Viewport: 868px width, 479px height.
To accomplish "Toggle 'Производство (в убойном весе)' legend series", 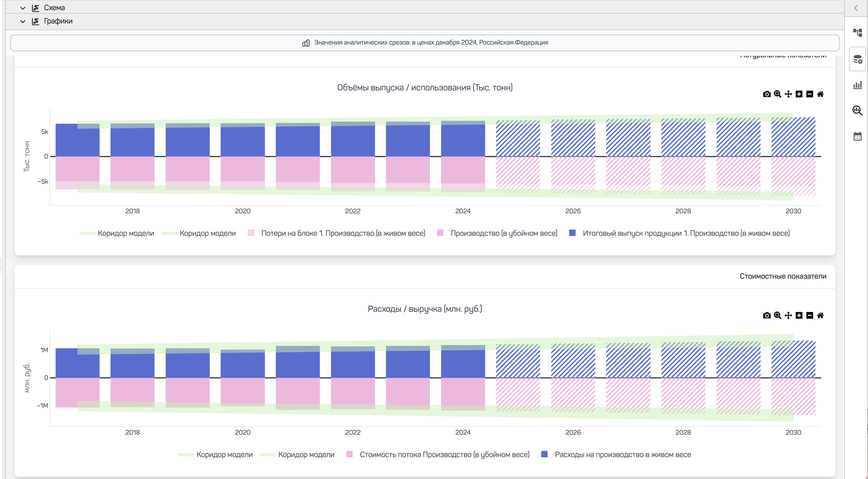I will [503, 233].
